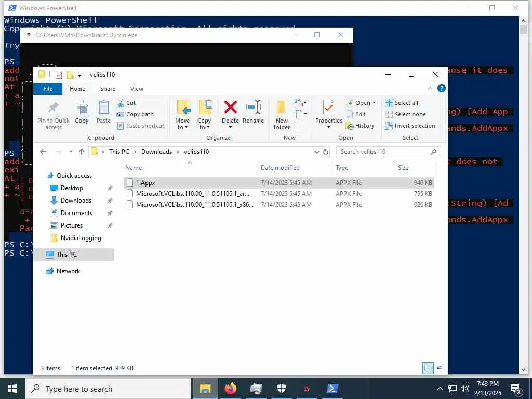Click Select all

point(402,103)
